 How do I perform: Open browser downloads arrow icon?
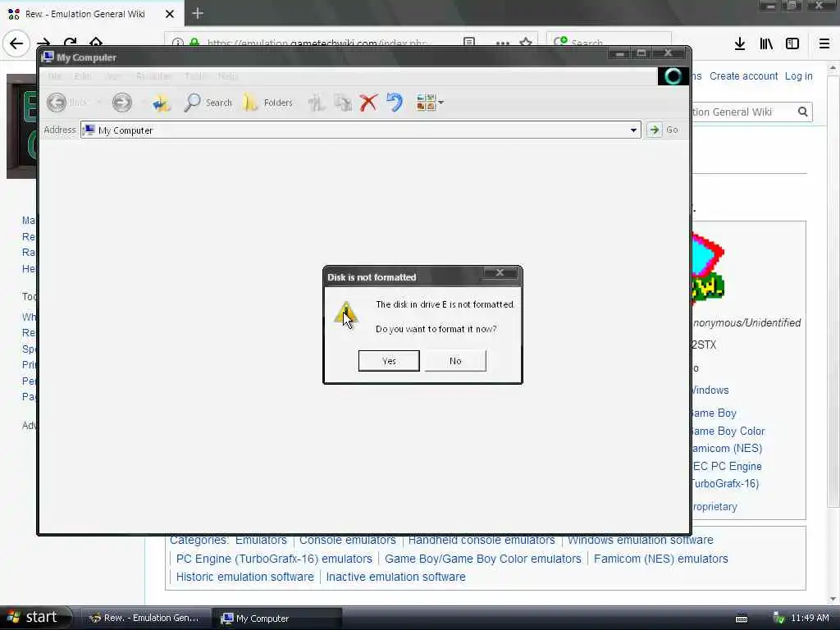(x=740, y=44)
